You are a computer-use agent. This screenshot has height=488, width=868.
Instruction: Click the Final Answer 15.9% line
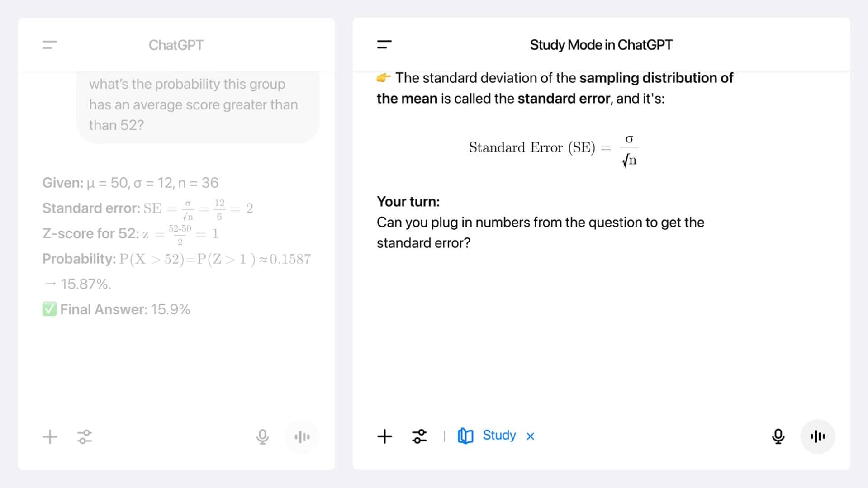tap(116, 309)
